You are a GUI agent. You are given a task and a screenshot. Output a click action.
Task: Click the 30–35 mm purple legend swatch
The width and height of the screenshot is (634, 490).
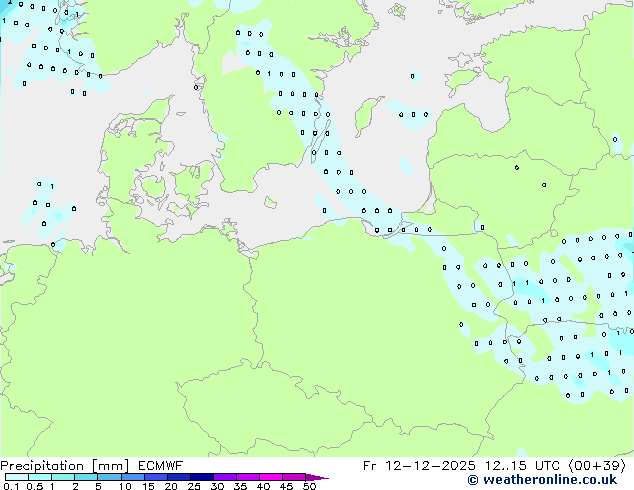(x=224, y=477)
